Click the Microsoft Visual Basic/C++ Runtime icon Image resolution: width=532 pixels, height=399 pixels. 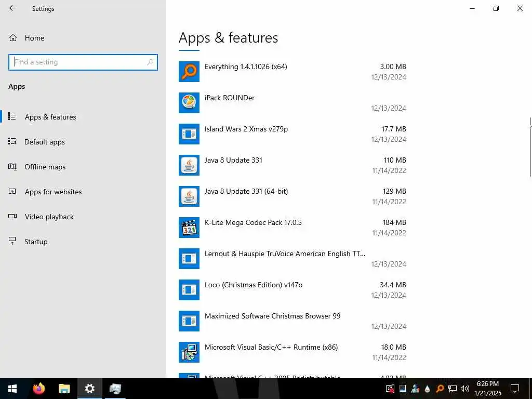pos(189,353)
